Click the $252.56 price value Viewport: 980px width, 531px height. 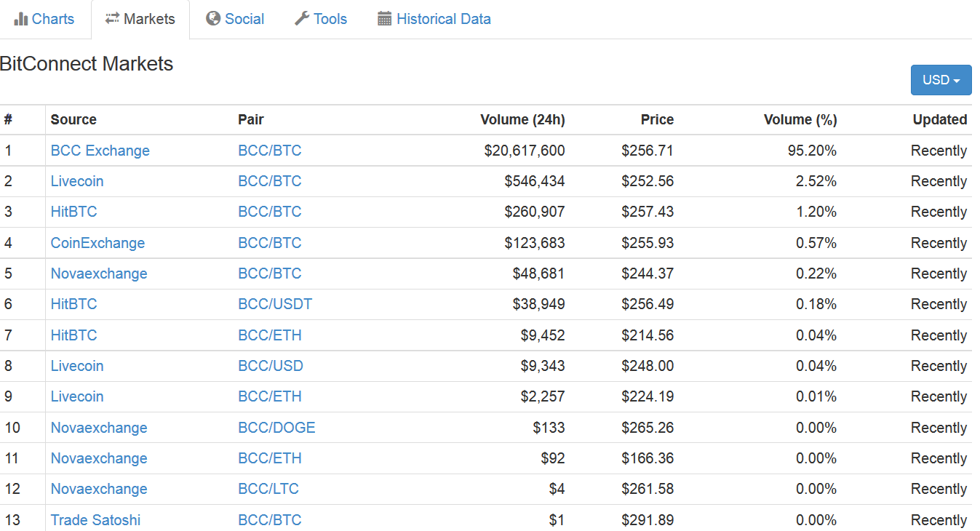[x=648, y=181]
